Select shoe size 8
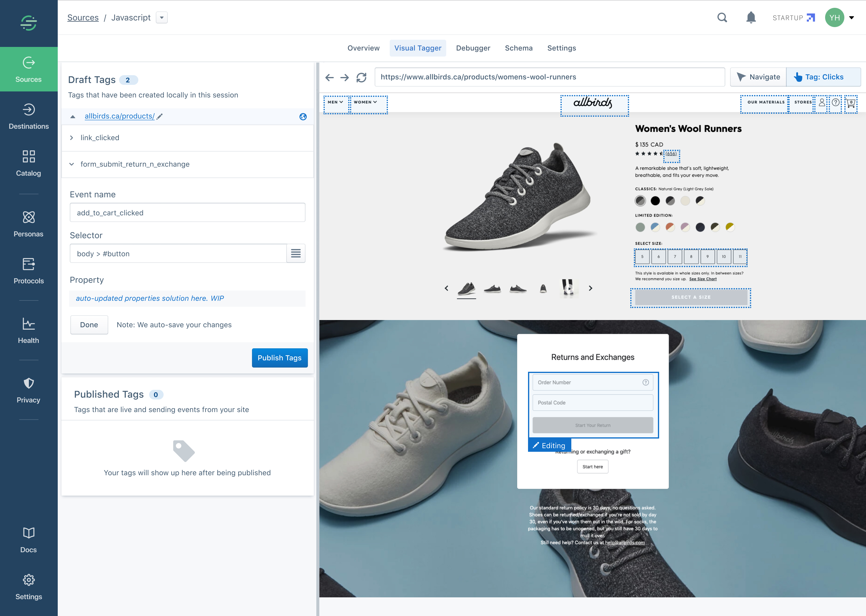This screenshot has width=866, height=616. [691, 257]
